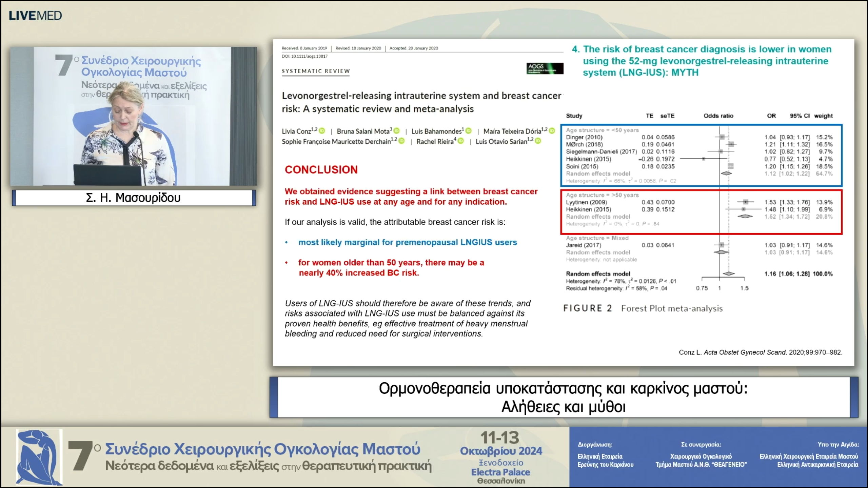Click the bullet 'most likely marginal for premenopausal'
The height and width of the screenshot is (488, 868).
[x=408, y=242]
